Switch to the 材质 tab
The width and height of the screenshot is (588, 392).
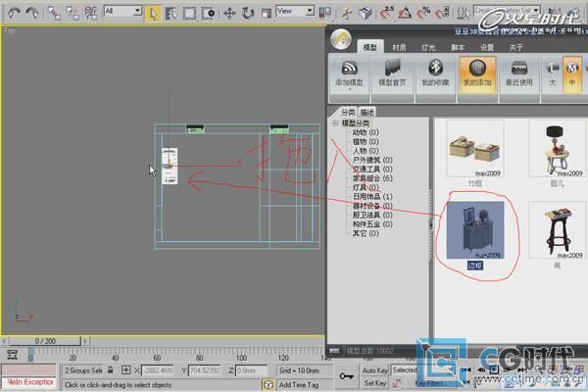[399, 47]
